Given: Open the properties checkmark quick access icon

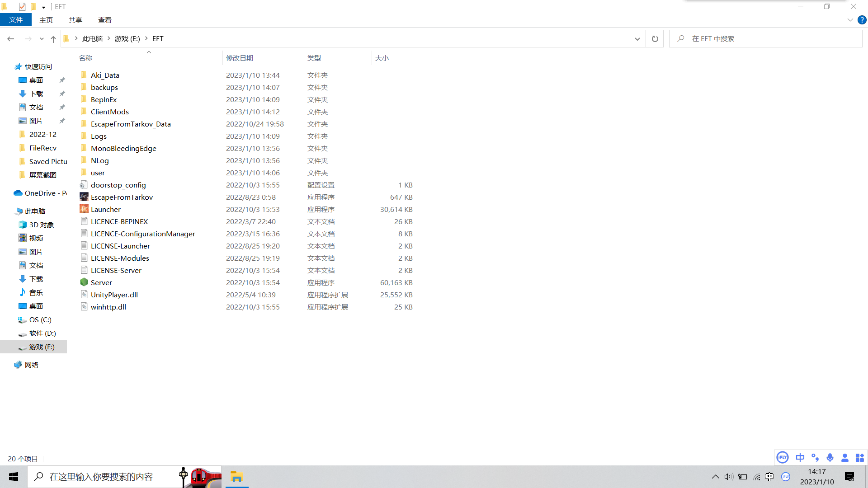Looking at the screenshot, I should click(x=22, y=7).
